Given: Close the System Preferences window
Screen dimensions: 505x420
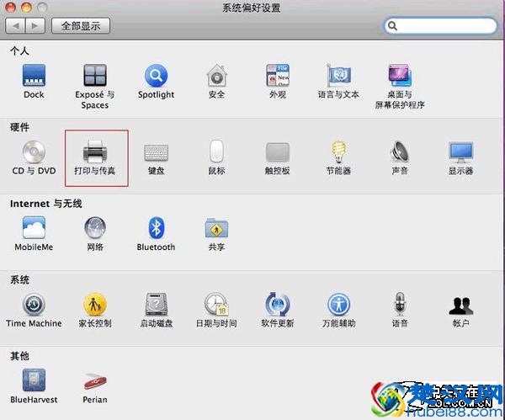Looking at the screenshot, I should pyautogui.click(x=11, y=7).
